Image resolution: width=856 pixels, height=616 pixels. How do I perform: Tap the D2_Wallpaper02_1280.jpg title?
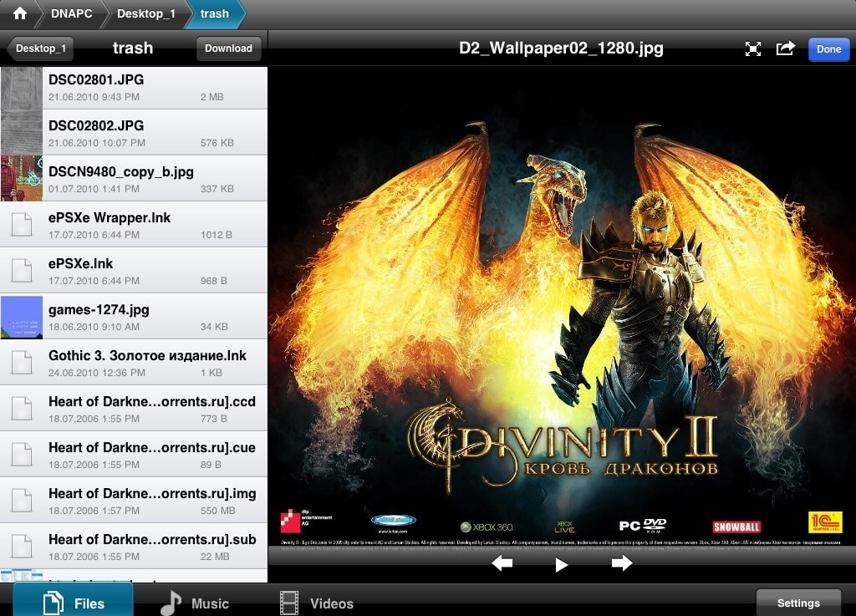coord(561,48)
